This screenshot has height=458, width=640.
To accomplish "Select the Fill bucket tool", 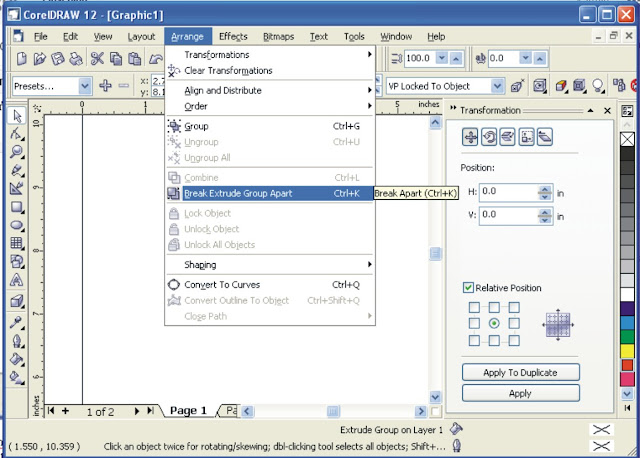I will tap(17, 359).
